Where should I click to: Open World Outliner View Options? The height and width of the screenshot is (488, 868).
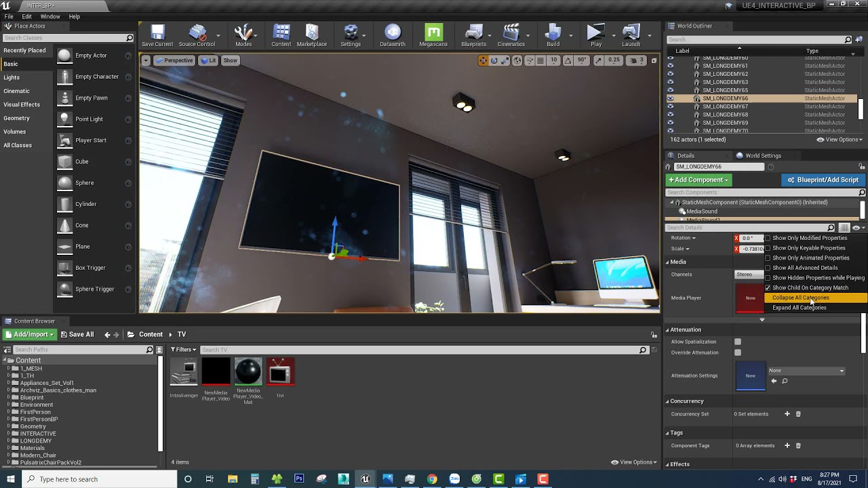tap(840, 140)
